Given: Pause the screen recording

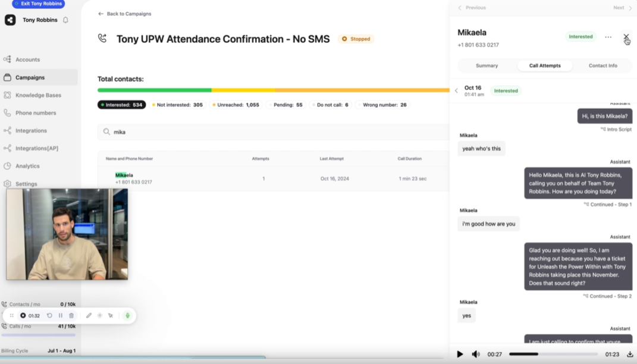Looking at the screenshot, I should (x=61, y=316).
